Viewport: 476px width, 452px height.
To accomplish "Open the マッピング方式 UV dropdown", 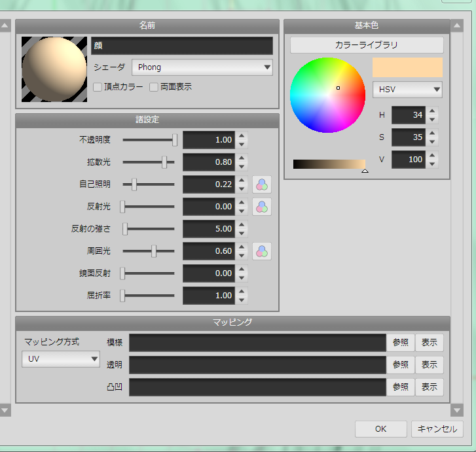I will coord(60,358).
